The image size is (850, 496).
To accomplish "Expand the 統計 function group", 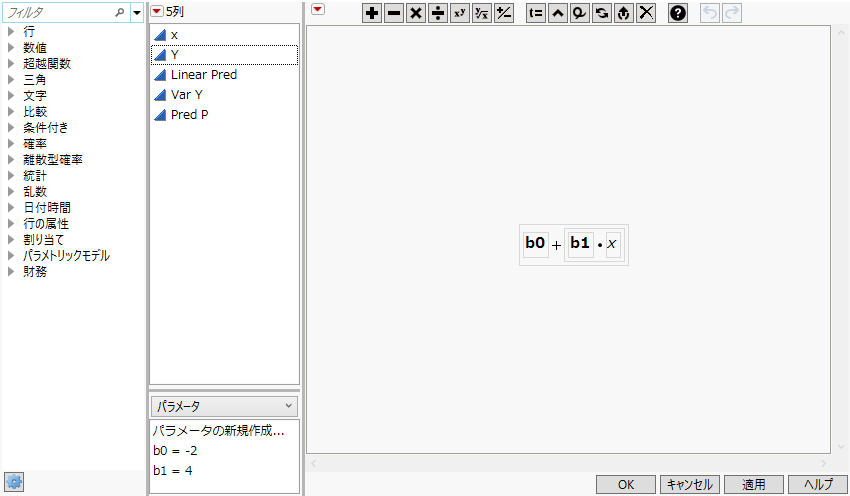I will click(x=11, y=176).
